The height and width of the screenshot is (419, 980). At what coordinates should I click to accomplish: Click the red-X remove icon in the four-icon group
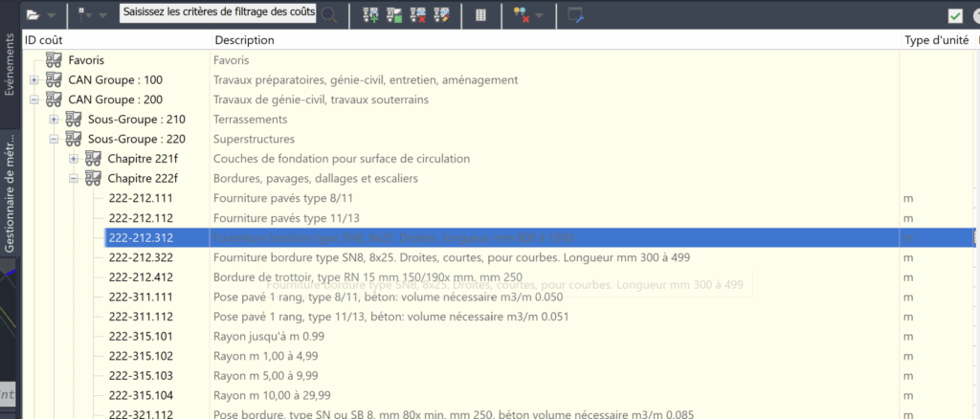[417, 14]
